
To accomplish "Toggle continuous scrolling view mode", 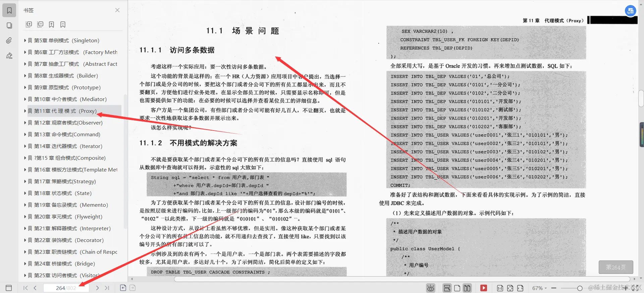I will pos(447,288).
